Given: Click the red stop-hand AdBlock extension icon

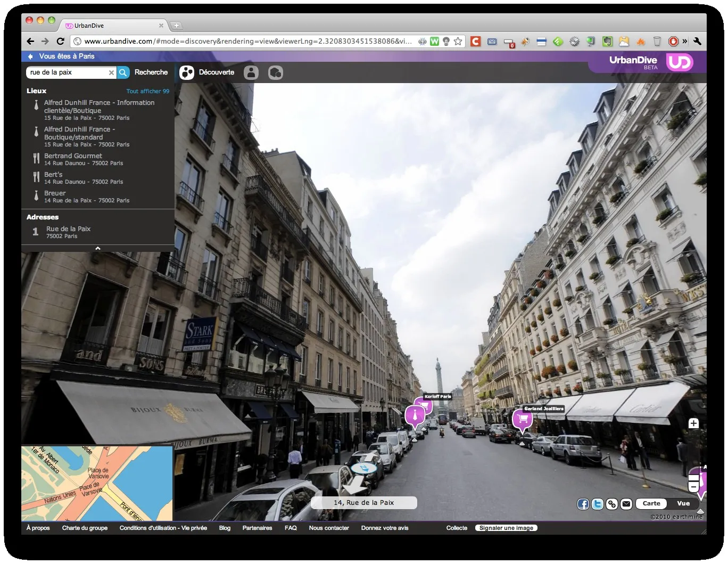Looking at the screenshot, I should click(673, 42).
